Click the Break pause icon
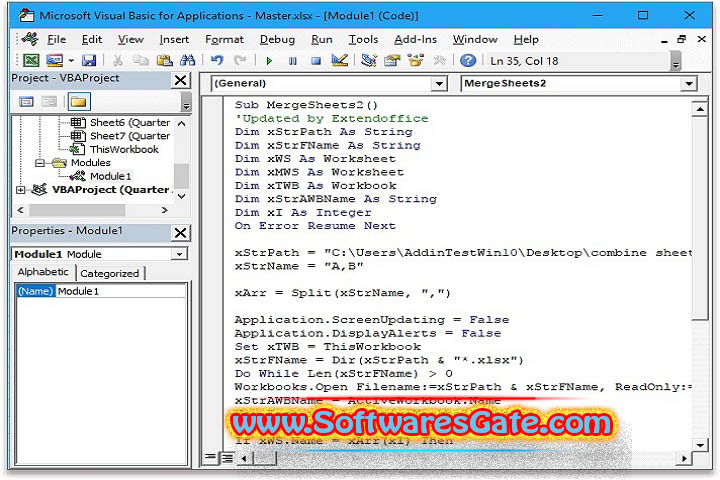The image size is (720, 480). 292,61
